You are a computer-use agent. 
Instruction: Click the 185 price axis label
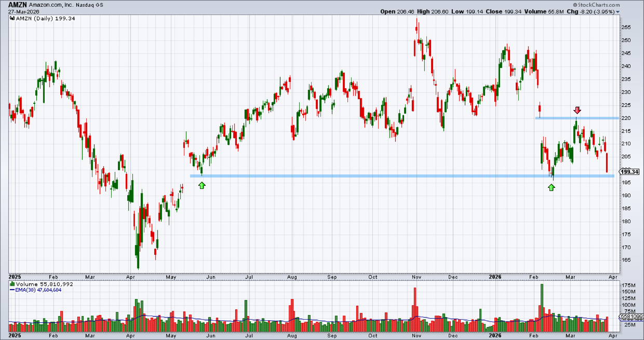point(626,209)
